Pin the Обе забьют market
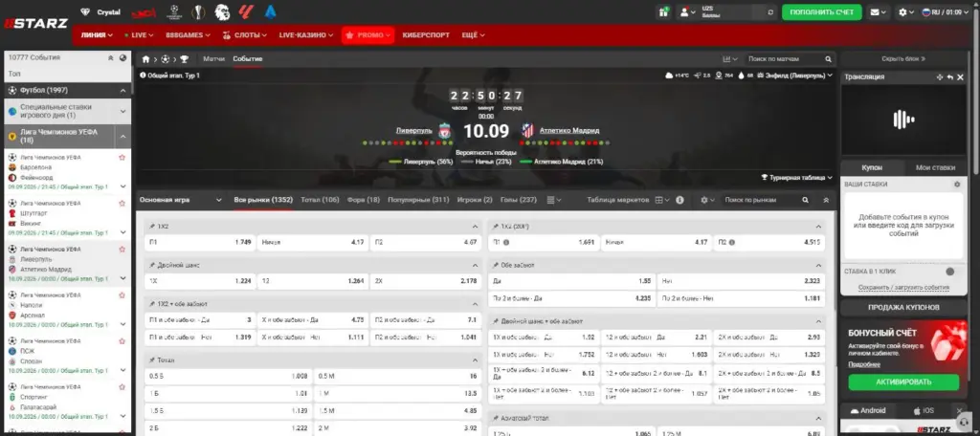Image resolution: width=980 pixels, height=436 pixels. (x=495, y=265)
